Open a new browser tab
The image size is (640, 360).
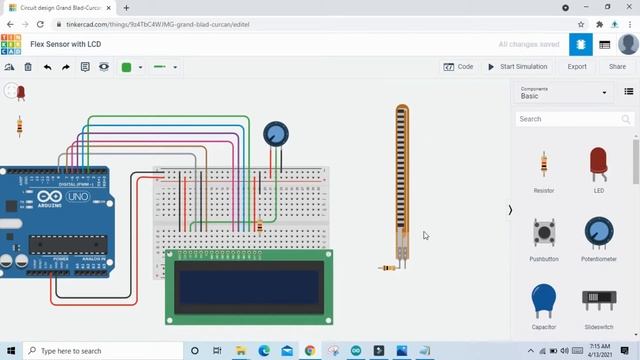126,8
